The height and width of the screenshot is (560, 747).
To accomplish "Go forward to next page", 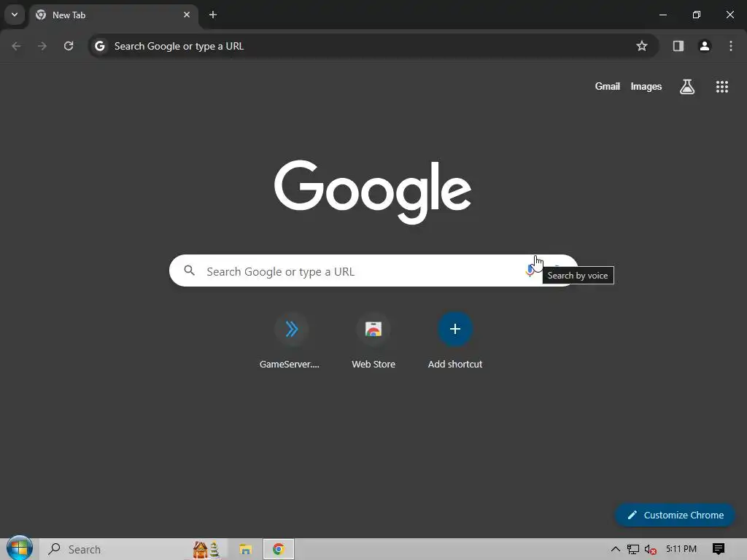I will click(x=42, y=46).
